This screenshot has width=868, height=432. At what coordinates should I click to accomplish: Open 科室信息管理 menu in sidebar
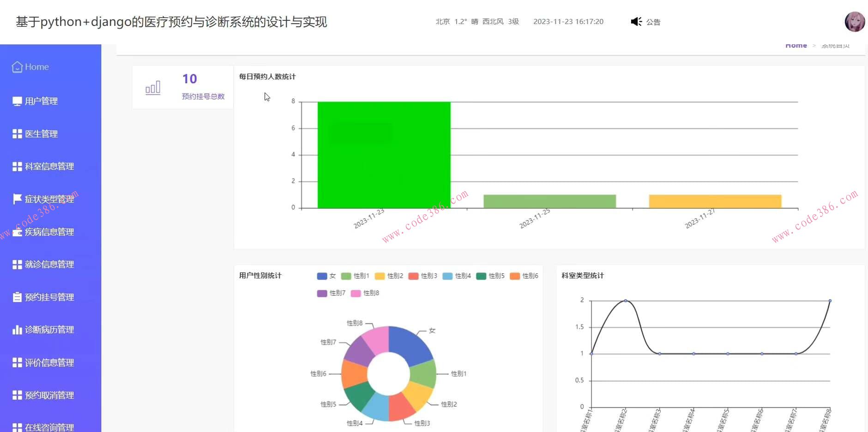coord(49,167)
